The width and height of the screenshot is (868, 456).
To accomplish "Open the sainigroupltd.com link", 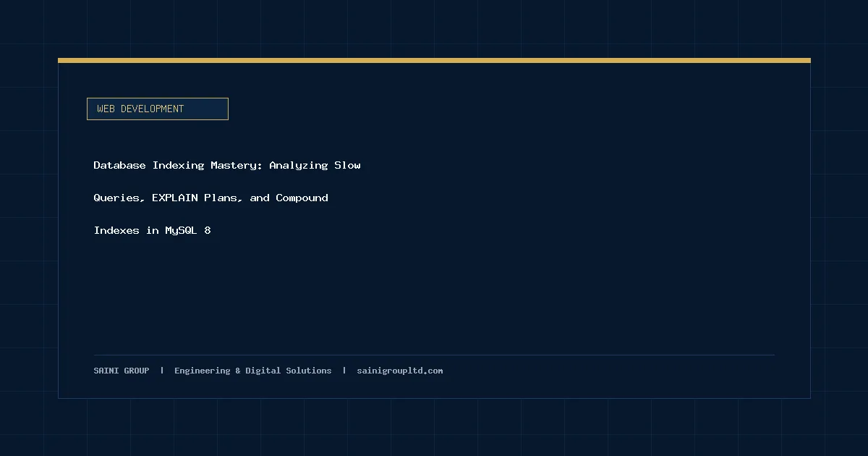I will coord(400,371).
